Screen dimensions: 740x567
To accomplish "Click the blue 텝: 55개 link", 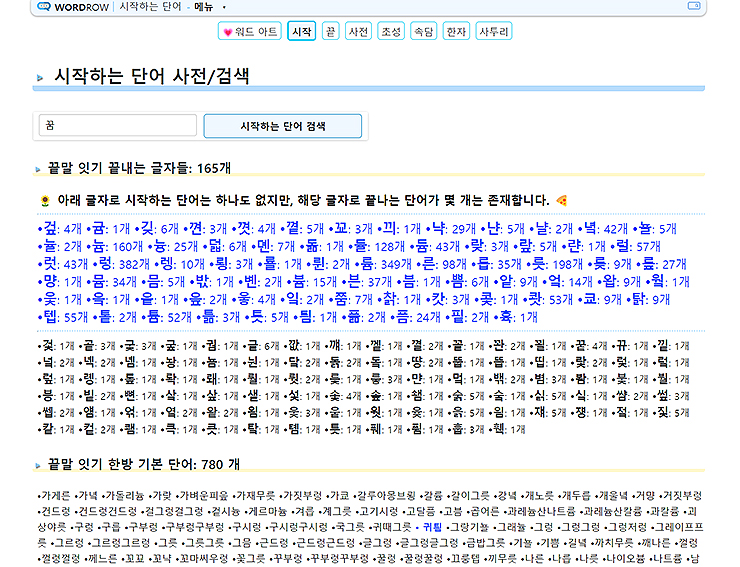I will 66,317.
